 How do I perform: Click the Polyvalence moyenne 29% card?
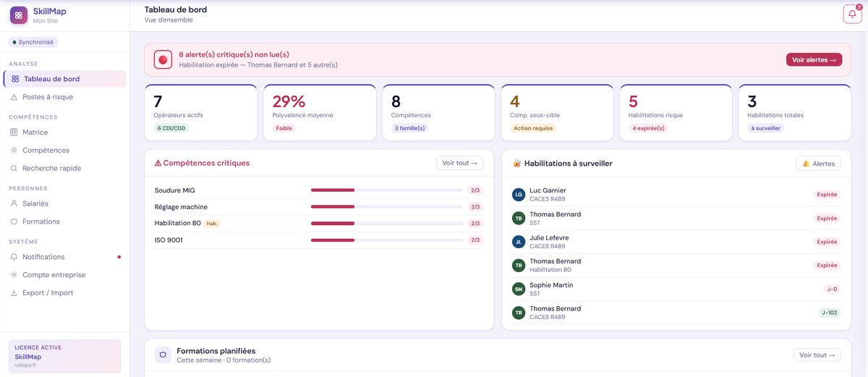click(320, 113)
